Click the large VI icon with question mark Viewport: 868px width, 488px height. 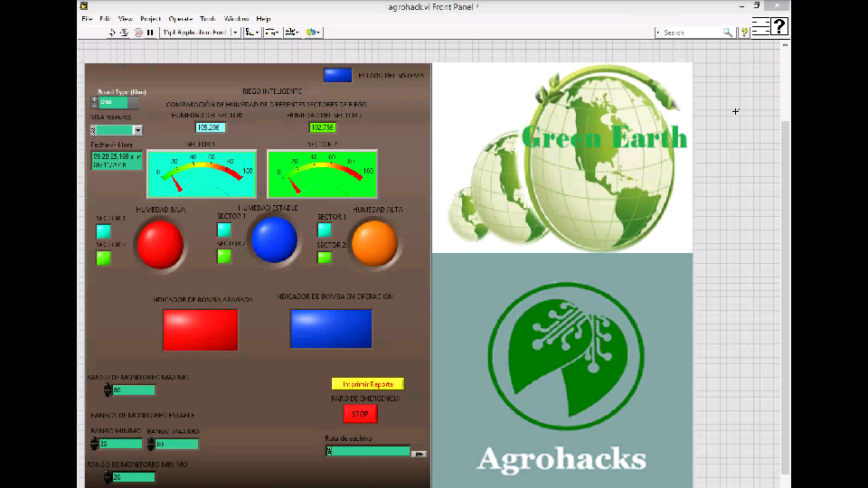pos(778,26)
